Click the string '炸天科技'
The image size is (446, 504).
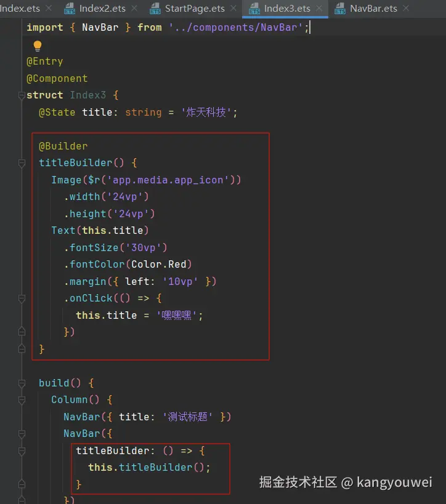[x=206, y=113]
